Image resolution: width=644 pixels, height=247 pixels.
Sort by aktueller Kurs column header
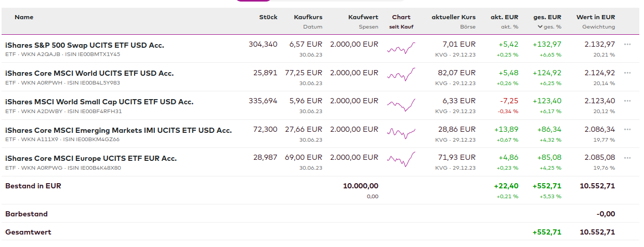pyautogui.click(x=453, y=17)
